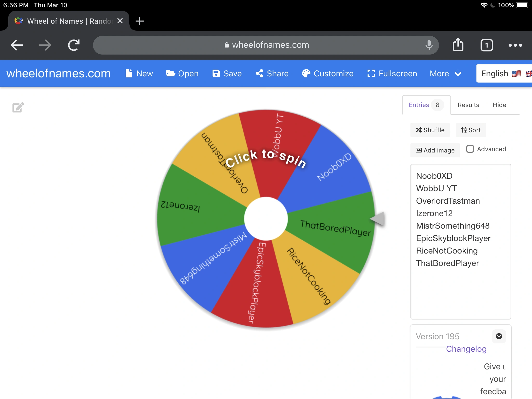Expand the More menu

(x=445, y=74)
